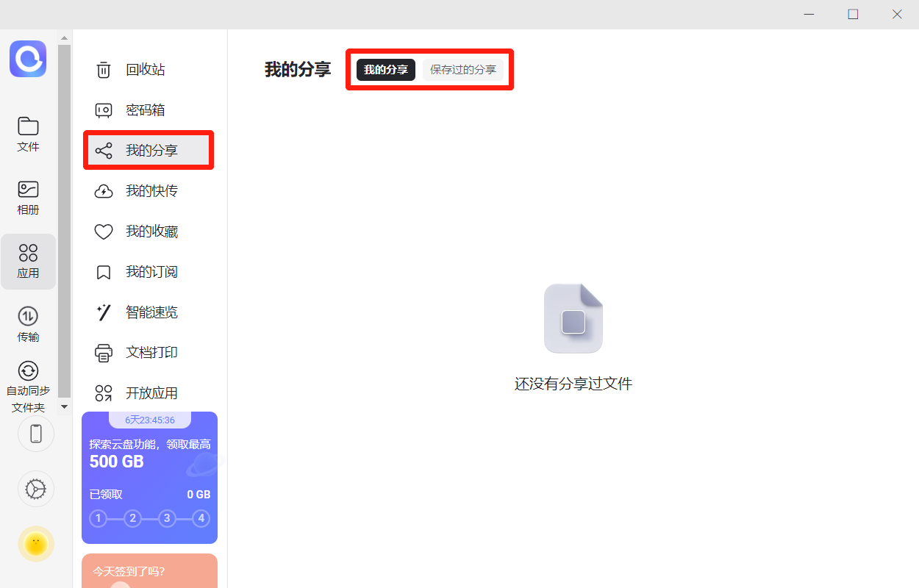Open the 今天签到了吗 check-in card
The height and width of the screenshot is (588, 919).
(x=149, y=570)
